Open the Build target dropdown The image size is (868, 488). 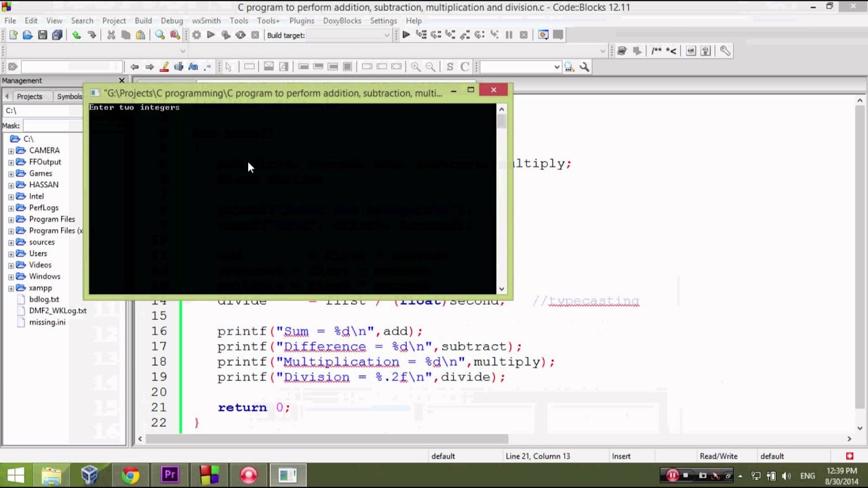click(x=387, y=35)
